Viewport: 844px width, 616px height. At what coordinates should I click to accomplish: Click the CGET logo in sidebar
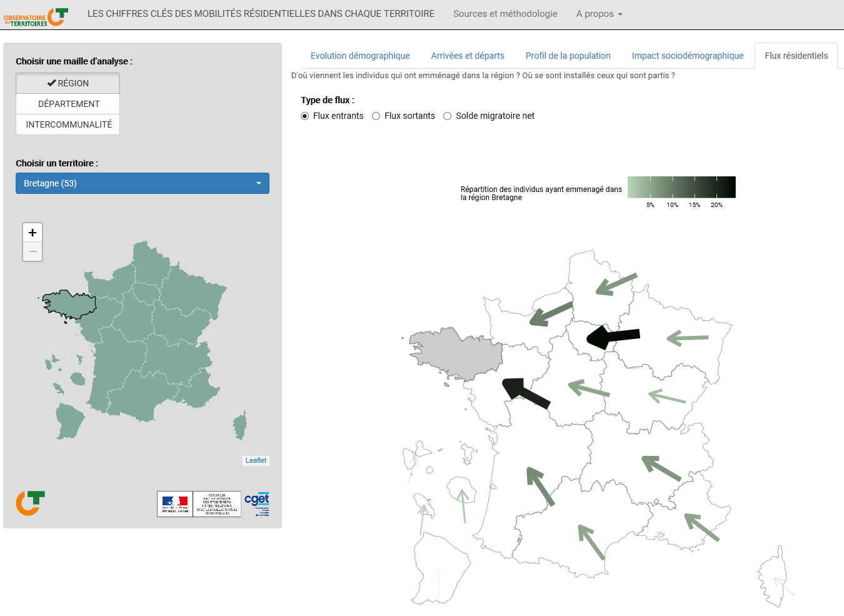click(256, 503)
